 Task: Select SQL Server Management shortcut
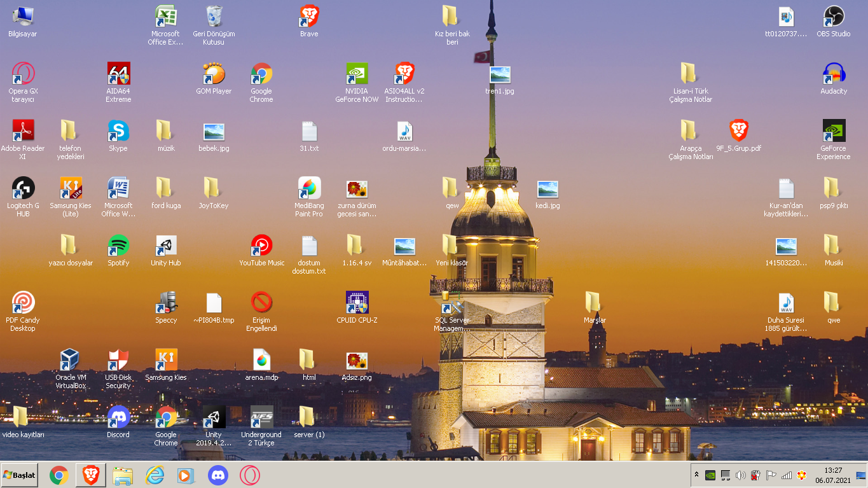(452, 303)
